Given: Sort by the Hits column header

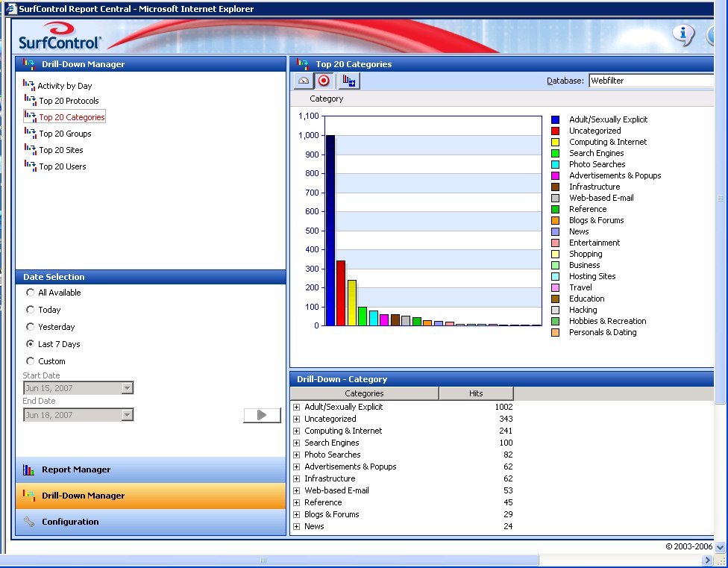Looking at the screenshot, I should (476, 393).
